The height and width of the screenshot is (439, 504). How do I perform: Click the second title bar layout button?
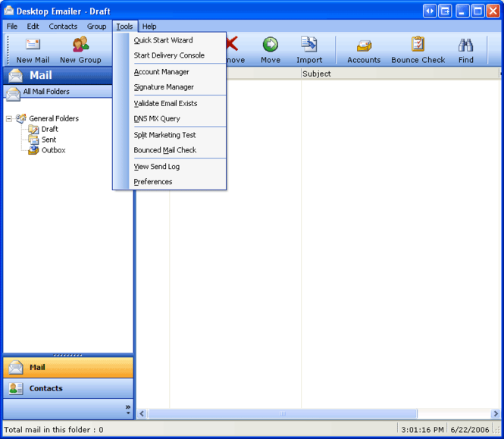tap(445, 11)
